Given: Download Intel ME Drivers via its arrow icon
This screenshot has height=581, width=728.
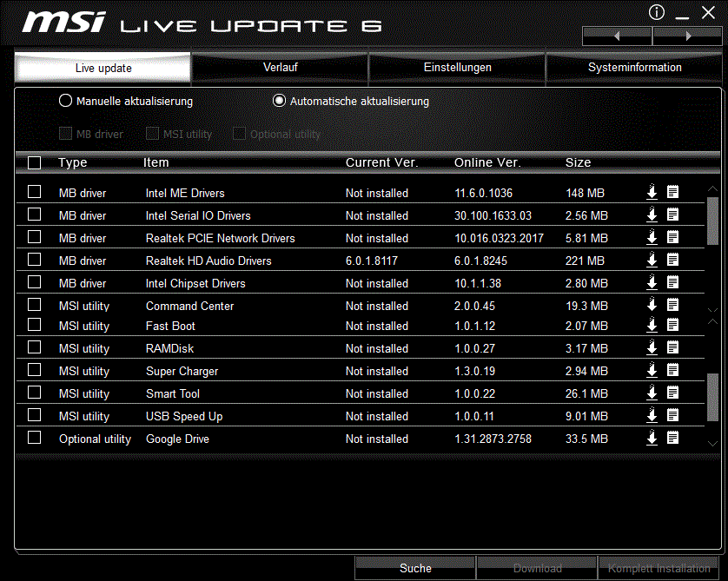Looking at the screenshot, I should pos(652,192).
